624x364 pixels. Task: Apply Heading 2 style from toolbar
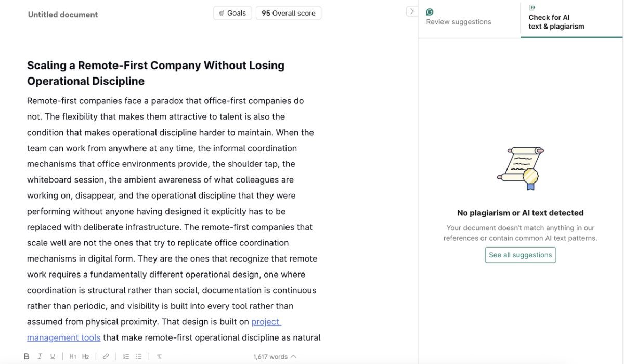(86, 356)
